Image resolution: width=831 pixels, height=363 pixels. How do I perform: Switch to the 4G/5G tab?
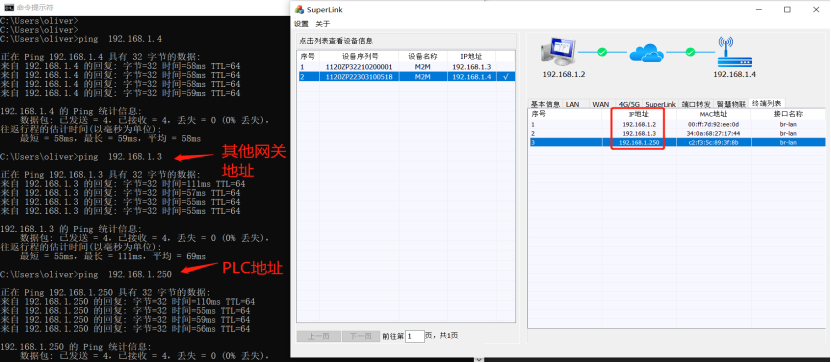tap(629, 104)
